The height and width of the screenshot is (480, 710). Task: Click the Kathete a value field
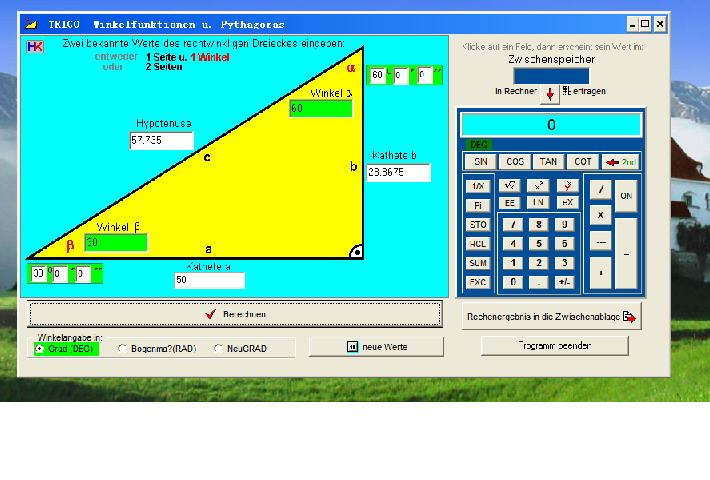tap(209, 280)
